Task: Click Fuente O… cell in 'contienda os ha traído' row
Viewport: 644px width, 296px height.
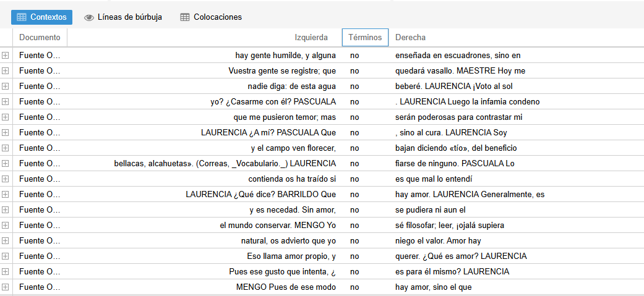Action: point(40,179)
